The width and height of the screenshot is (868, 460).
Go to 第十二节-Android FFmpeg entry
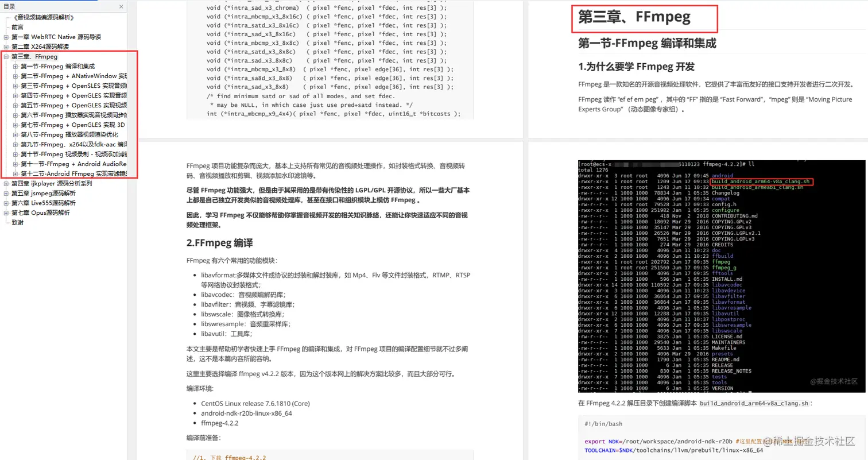73,174
